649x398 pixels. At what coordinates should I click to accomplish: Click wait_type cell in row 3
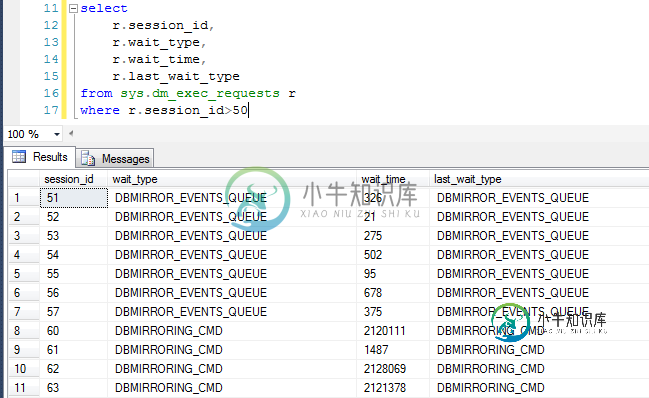[x=232, y=236]
